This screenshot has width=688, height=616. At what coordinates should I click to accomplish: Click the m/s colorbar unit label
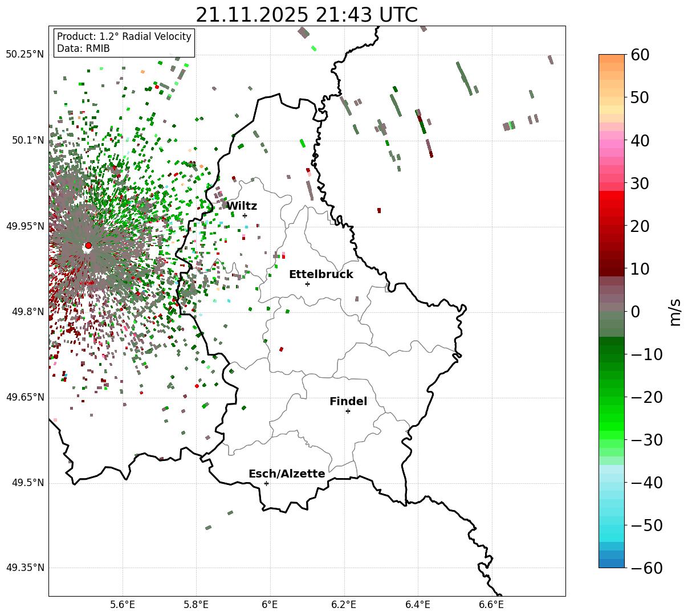675,311
